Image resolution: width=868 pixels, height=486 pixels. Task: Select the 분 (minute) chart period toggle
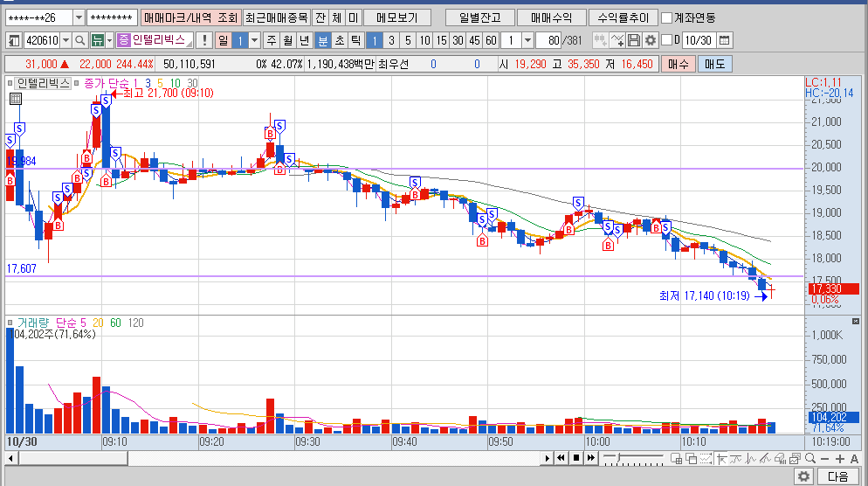(x=323, y=40)
